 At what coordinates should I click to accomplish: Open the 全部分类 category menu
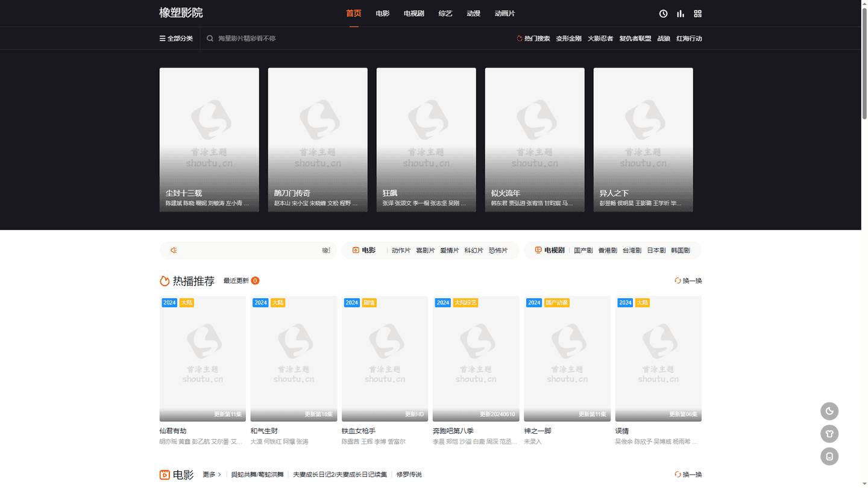(x=176, y=38)
